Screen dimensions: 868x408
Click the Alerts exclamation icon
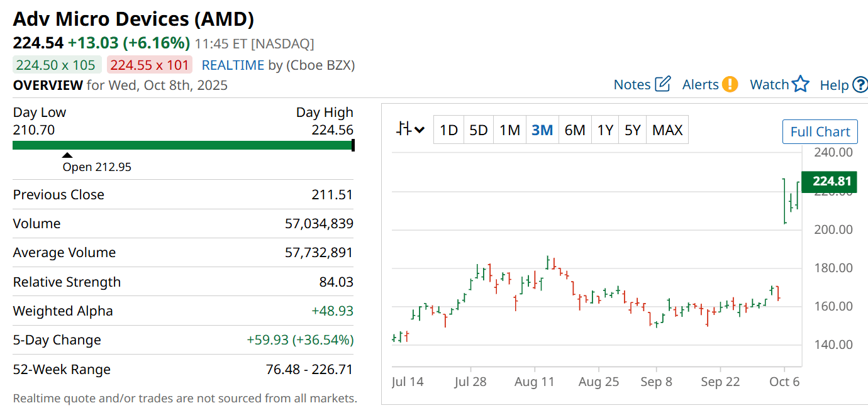730,84
